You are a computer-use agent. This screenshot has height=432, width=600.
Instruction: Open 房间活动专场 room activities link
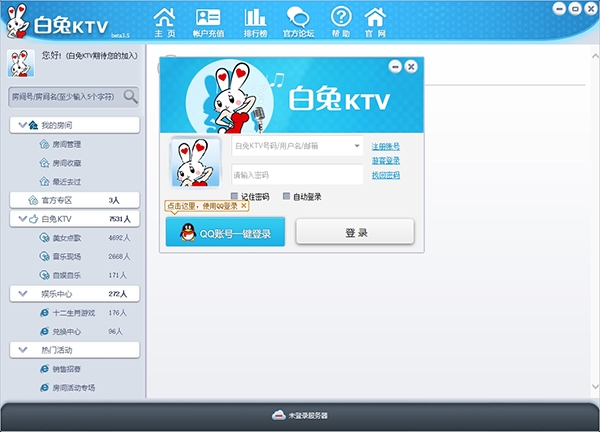(73, 388)
